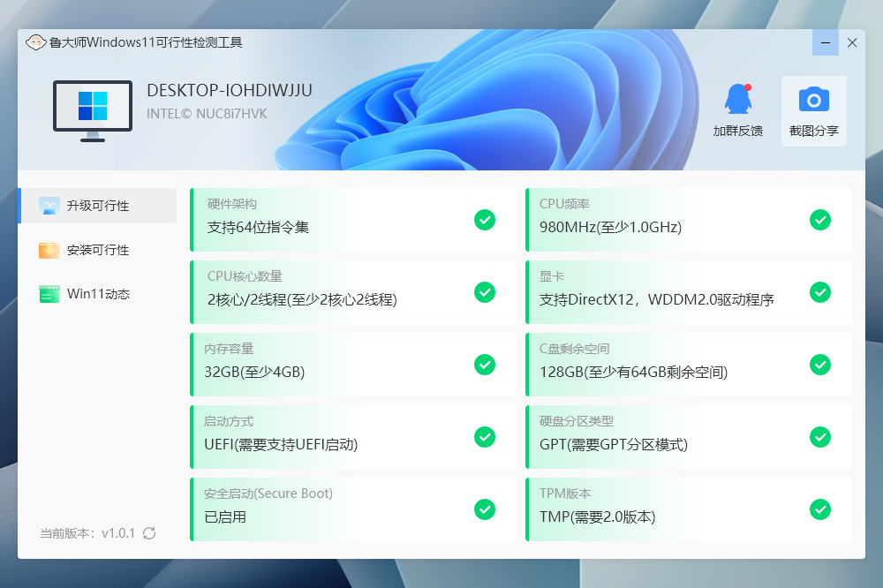Click the camera 截图分享 icon
The height and width of the screenshot is (588, 883).
(x=813, y=99)
